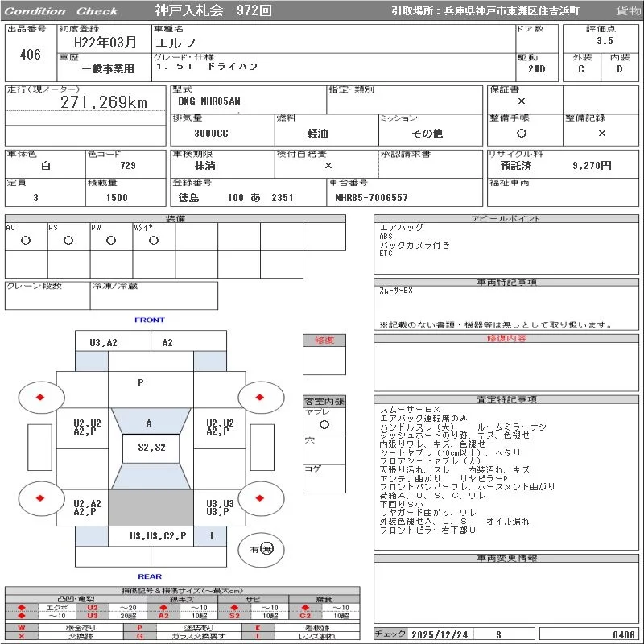Click the payload value 1500
644x644 pixels.
[x=117, y=198]
